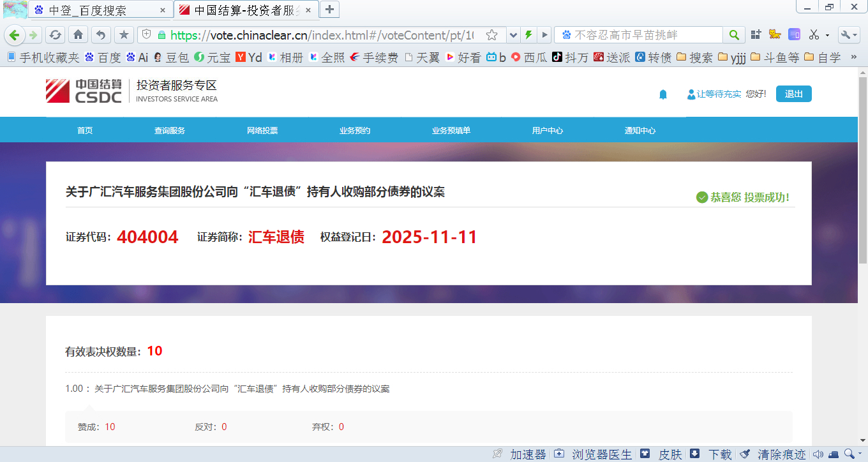Open the 好看 bookmark
This screenshot has height=462, width=868.
(463, 57)
